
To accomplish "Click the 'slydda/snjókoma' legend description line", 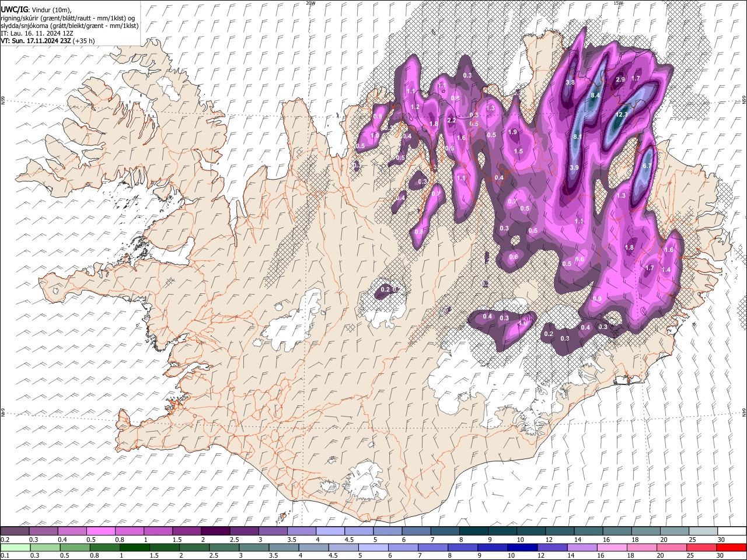I will [69, 26].
